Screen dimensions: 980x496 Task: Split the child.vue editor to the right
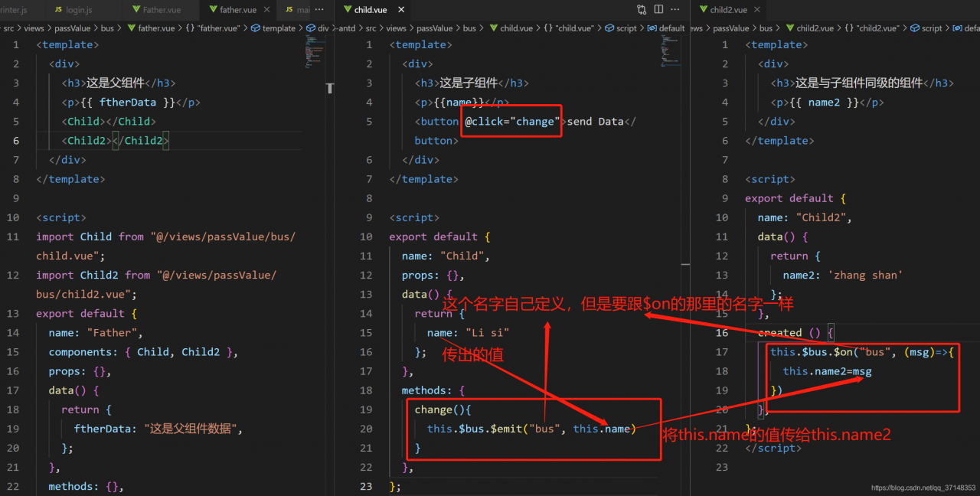click(x=658, y=10)
